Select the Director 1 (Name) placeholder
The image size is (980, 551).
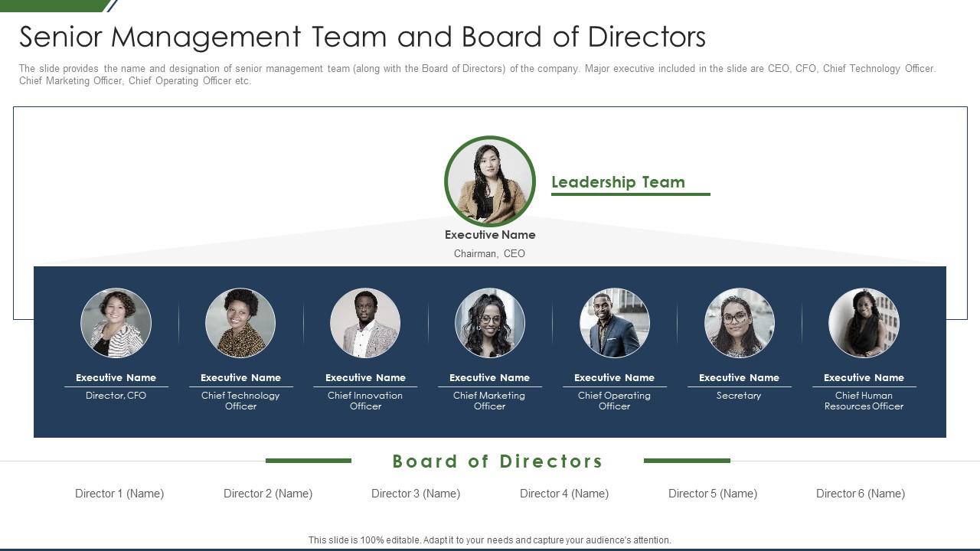tap(119, 494)
